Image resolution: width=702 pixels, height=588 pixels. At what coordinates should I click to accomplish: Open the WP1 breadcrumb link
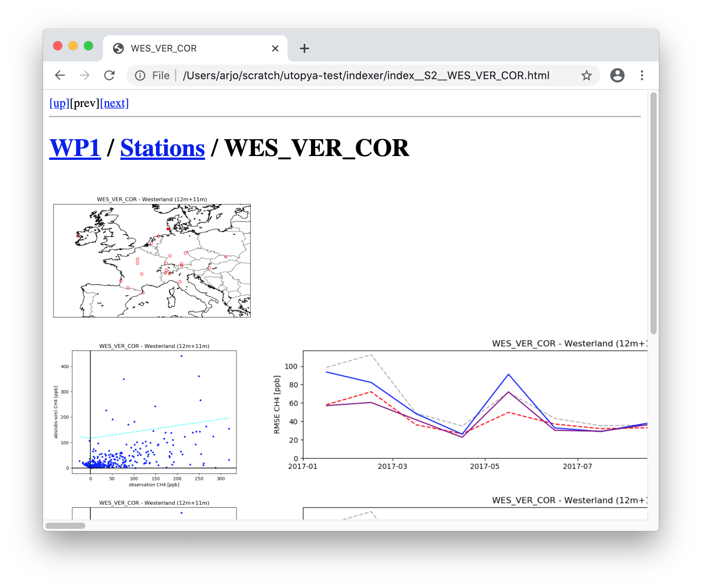tap(75, 148)
